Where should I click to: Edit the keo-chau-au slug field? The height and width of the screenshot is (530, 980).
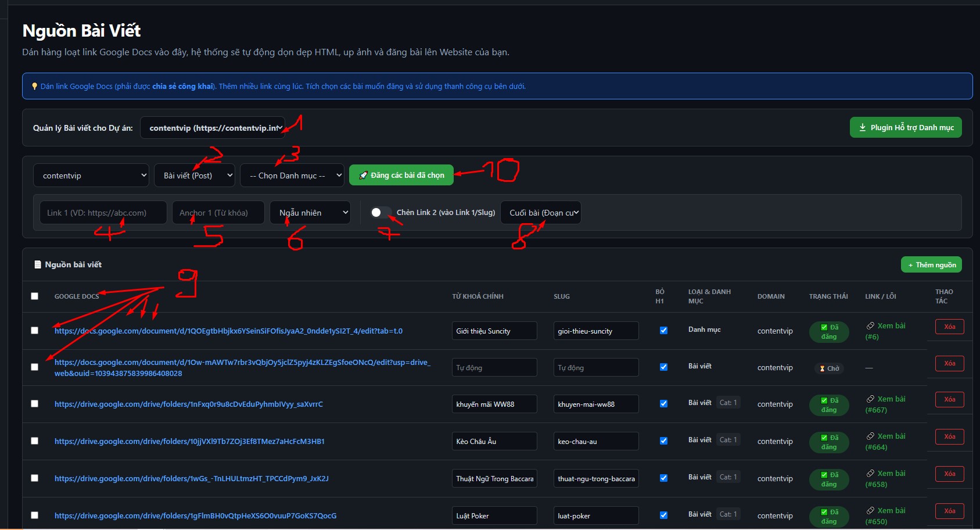596,441
